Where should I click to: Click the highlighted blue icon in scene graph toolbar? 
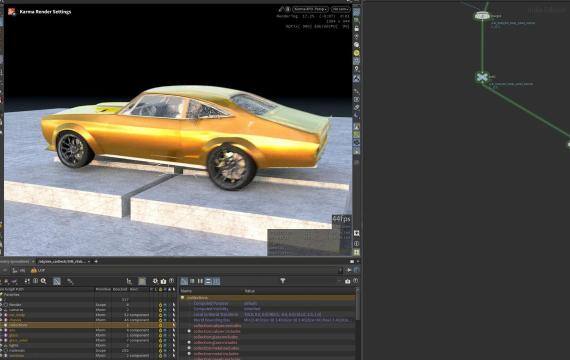pos(57,281)
